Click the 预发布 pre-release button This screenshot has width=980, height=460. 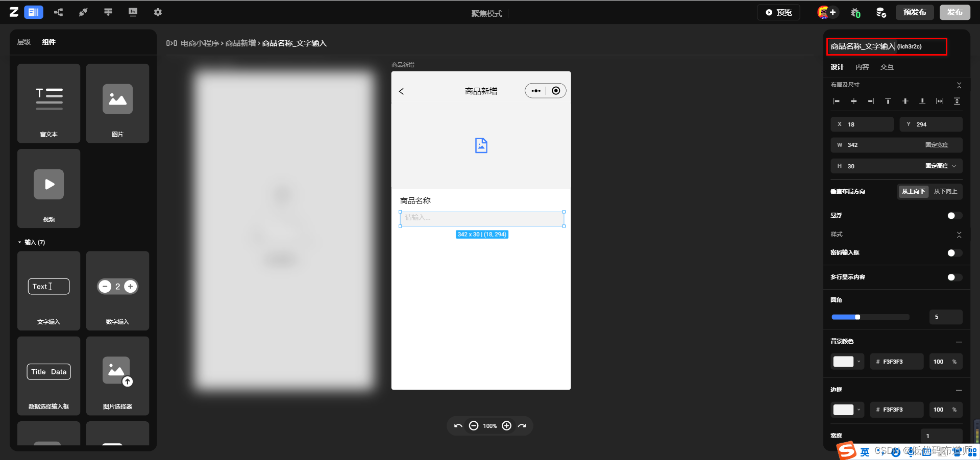pyautogui.click(x=915, y=12)
